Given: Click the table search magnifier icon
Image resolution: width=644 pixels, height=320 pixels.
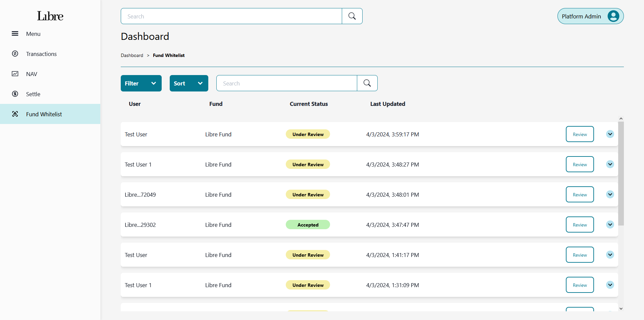Looking at the screenshot, I should click(367, 83).
